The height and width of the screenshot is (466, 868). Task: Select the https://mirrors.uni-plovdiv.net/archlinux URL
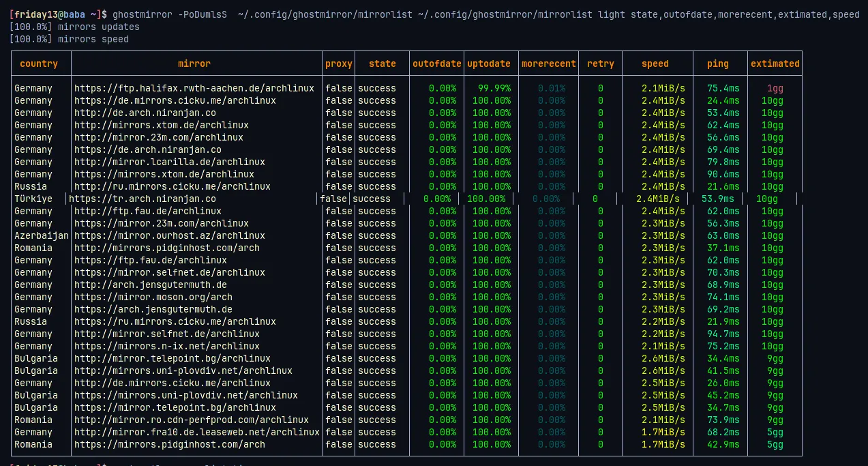tap(186, 395)
